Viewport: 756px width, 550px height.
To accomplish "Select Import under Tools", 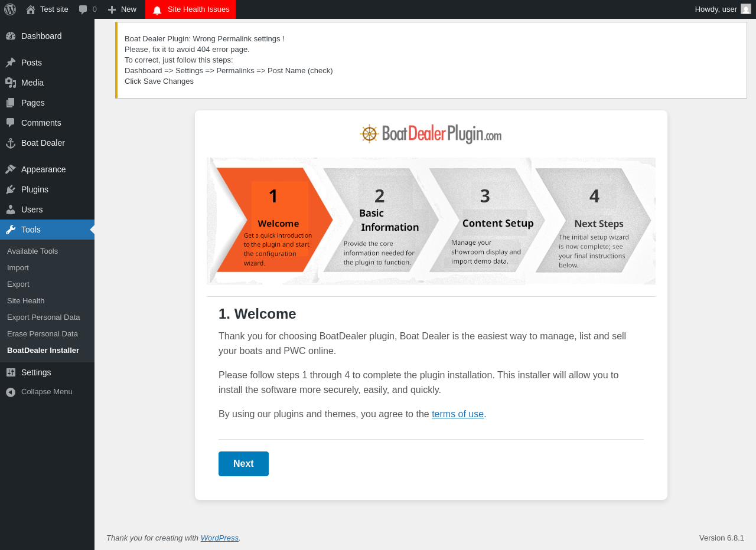I will pos(18,268).
